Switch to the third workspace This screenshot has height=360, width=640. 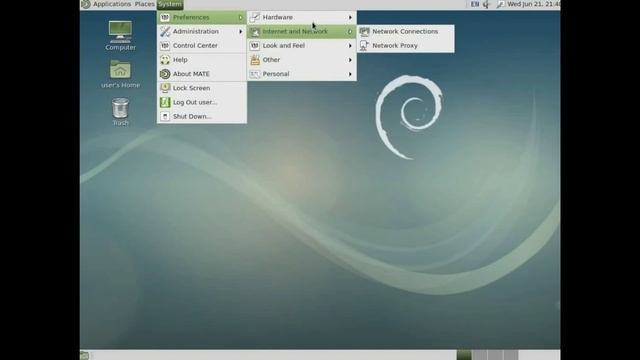495,355
